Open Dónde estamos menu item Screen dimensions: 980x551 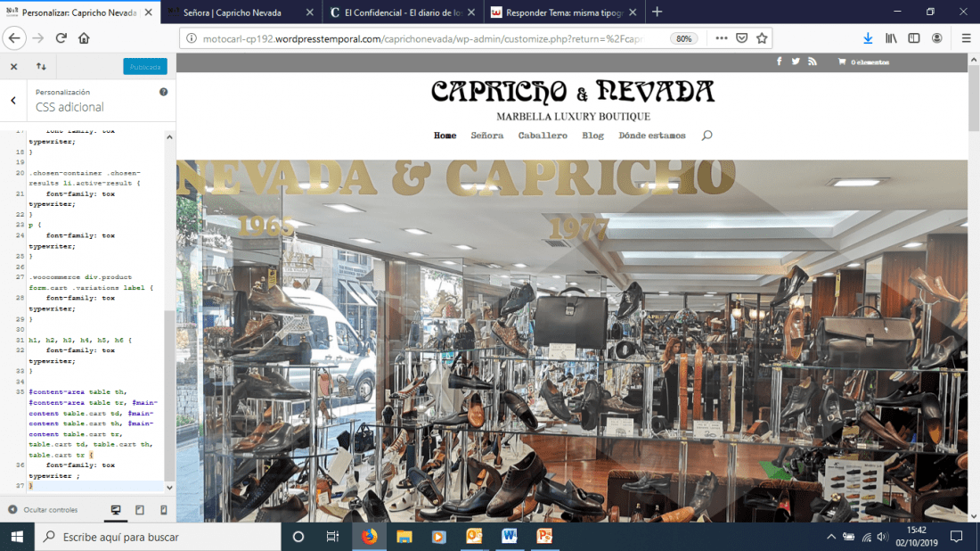pos(652,136)
